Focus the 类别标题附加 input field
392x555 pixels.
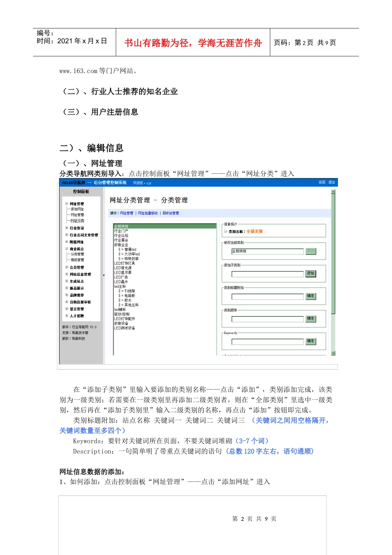coord(267,296)
